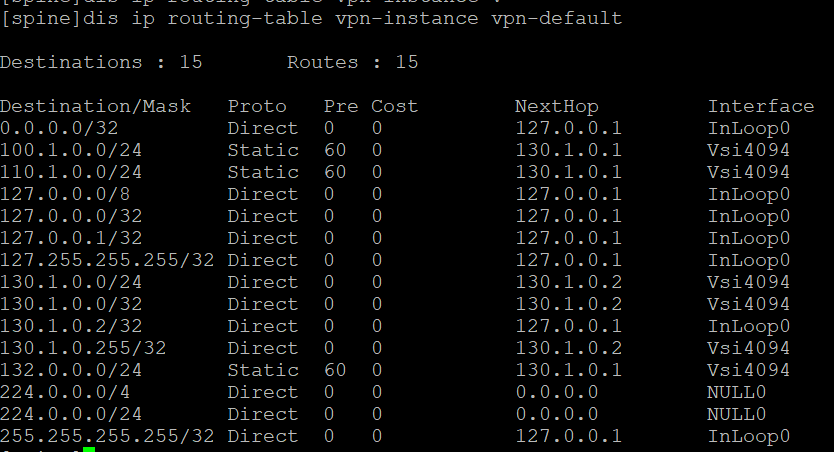
Task: Click the NextHop column header
Action: coord(556,106)
